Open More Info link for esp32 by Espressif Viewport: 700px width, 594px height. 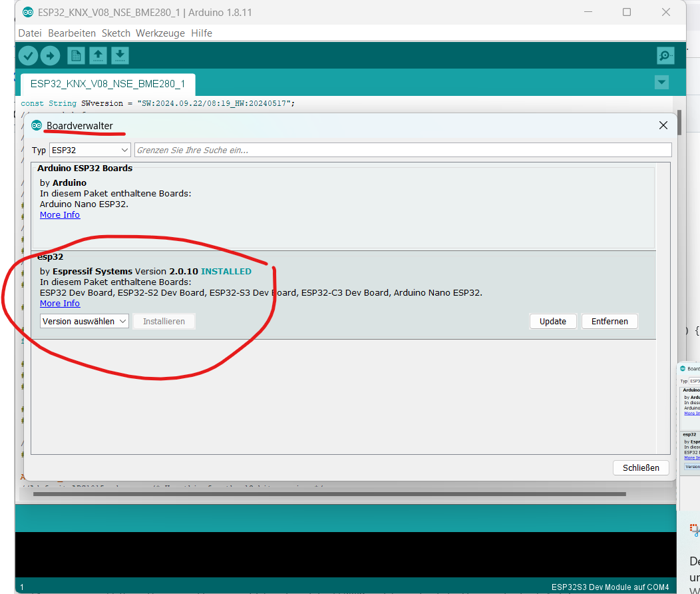60,303
